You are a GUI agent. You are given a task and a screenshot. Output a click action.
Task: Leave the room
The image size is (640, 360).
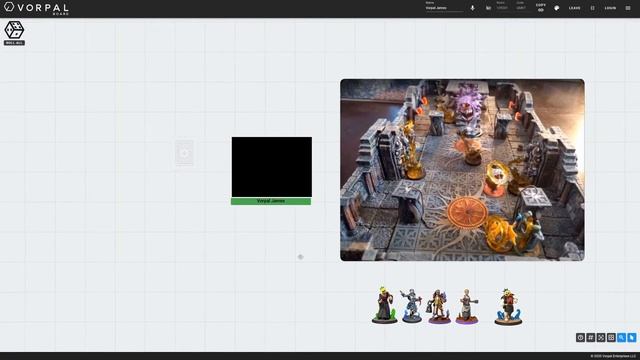[574, 8]
